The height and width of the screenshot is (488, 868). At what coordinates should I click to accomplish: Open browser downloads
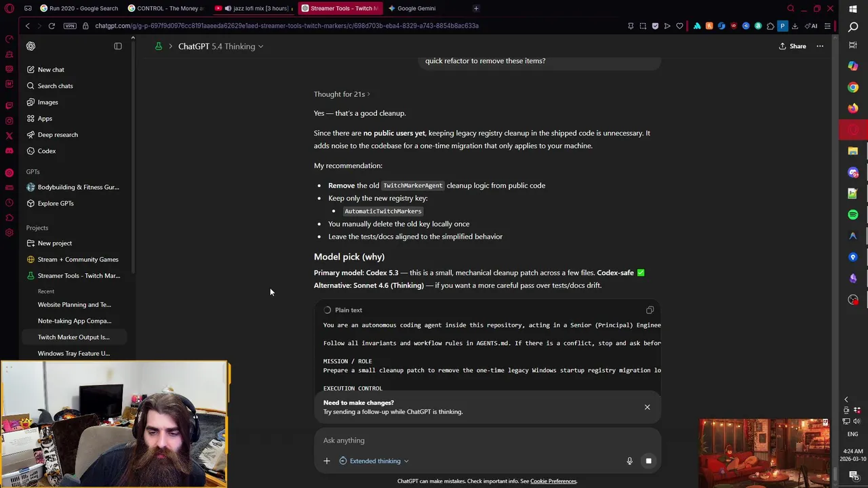[795, 26]
